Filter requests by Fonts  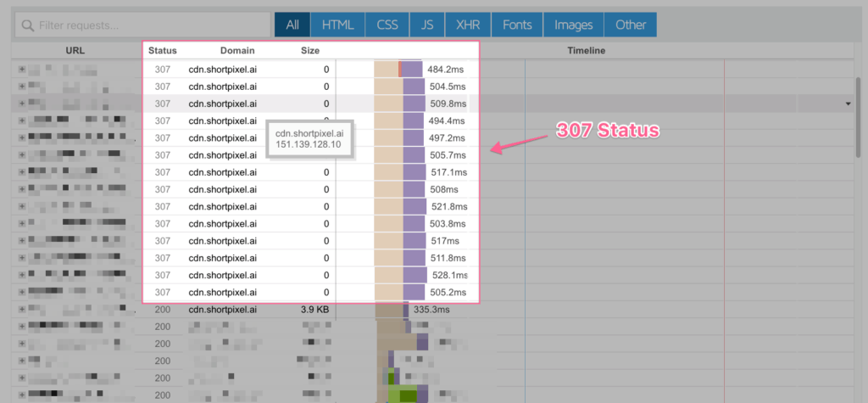[517, 25]
